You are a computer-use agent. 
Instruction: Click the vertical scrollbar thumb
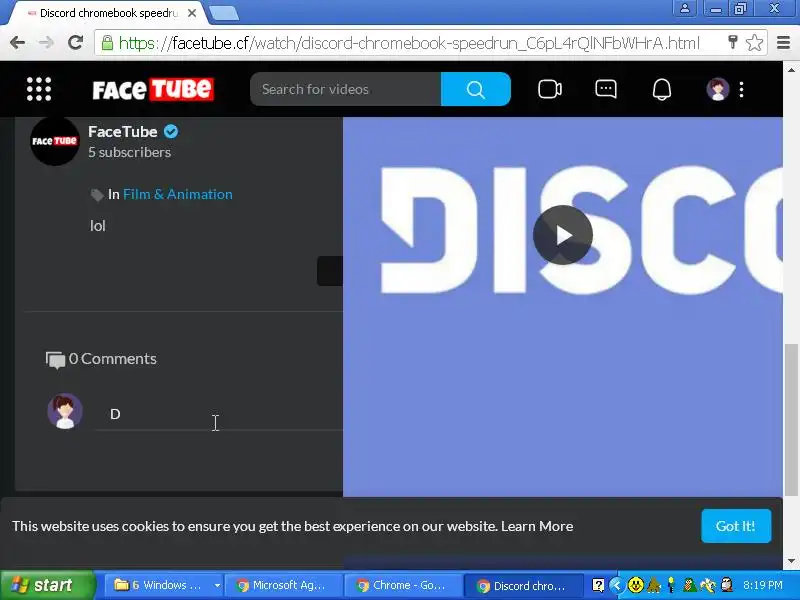[x=791, y=420]
